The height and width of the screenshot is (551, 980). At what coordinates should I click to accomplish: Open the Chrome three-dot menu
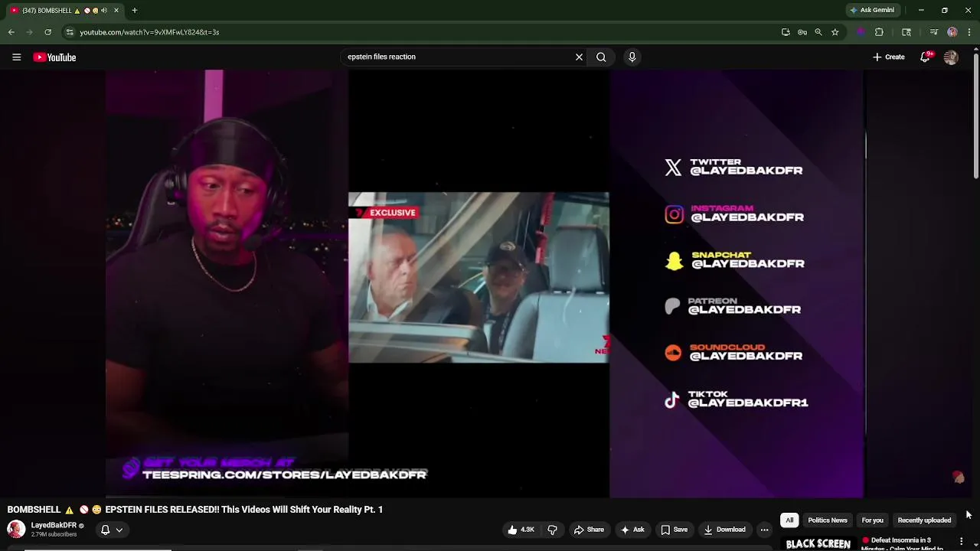click(969, 32)
